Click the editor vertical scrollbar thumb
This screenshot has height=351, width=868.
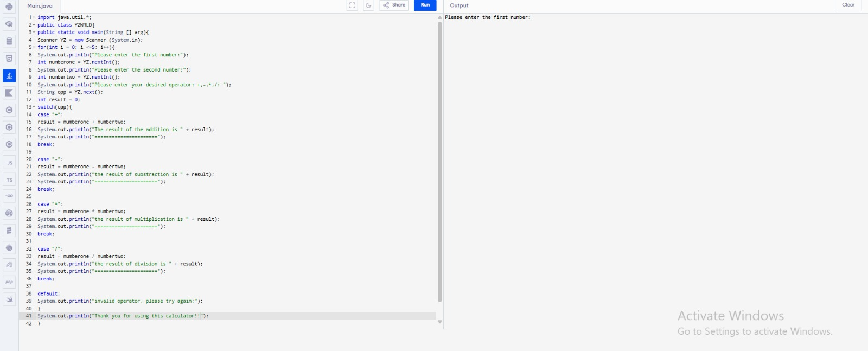(440, 162)
